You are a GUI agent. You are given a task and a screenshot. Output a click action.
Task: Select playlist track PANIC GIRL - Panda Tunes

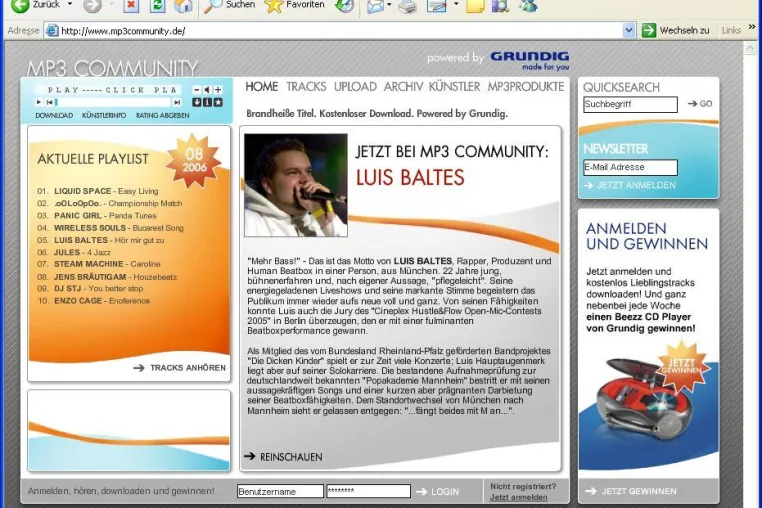tap(97, 215)
